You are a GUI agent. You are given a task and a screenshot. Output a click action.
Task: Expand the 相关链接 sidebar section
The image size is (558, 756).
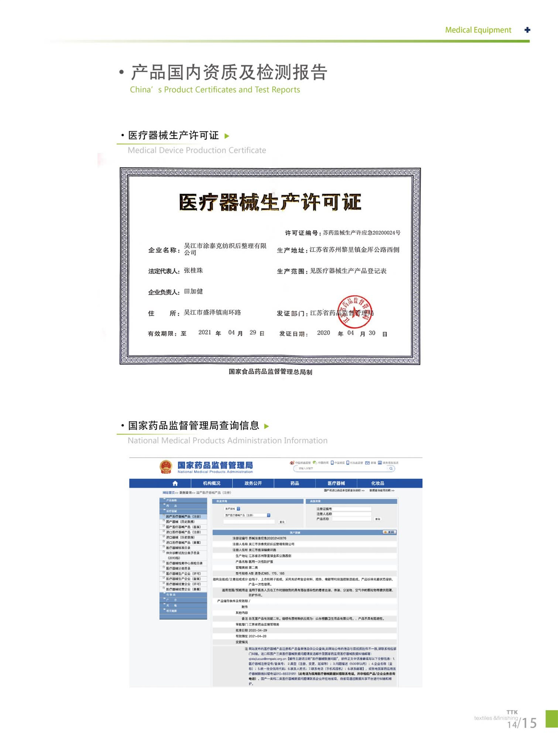[183, 611]
